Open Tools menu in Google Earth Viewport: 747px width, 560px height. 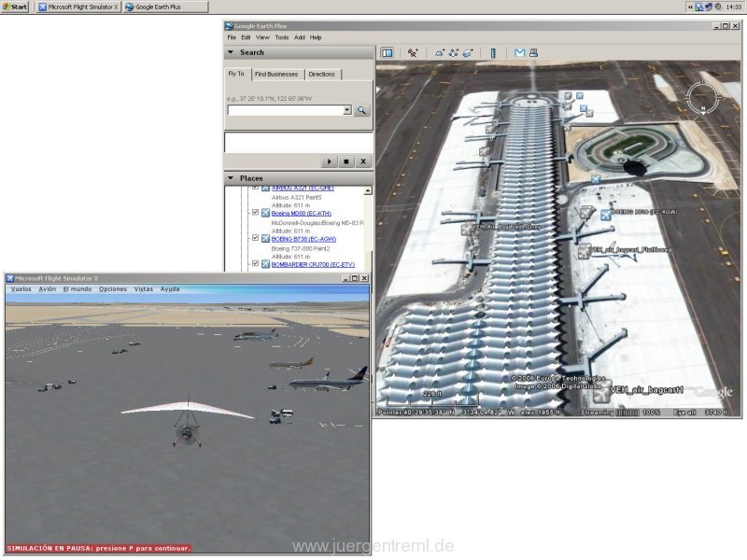[282, 37]
